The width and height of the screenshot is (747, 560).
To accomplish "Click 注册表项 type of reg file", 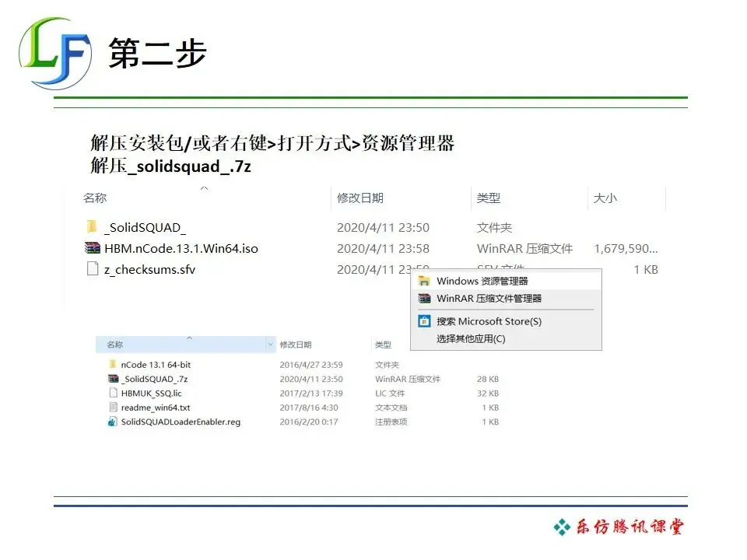I will pos(391,422).
